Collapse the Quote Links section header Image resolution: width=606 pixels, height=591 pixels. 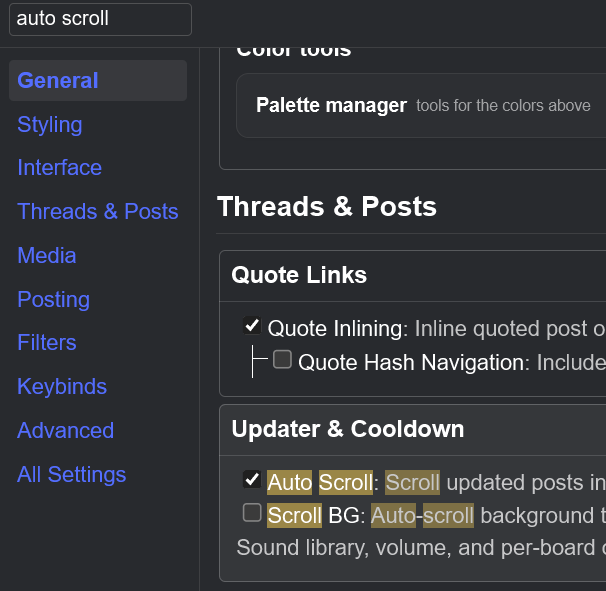point(413,276)
